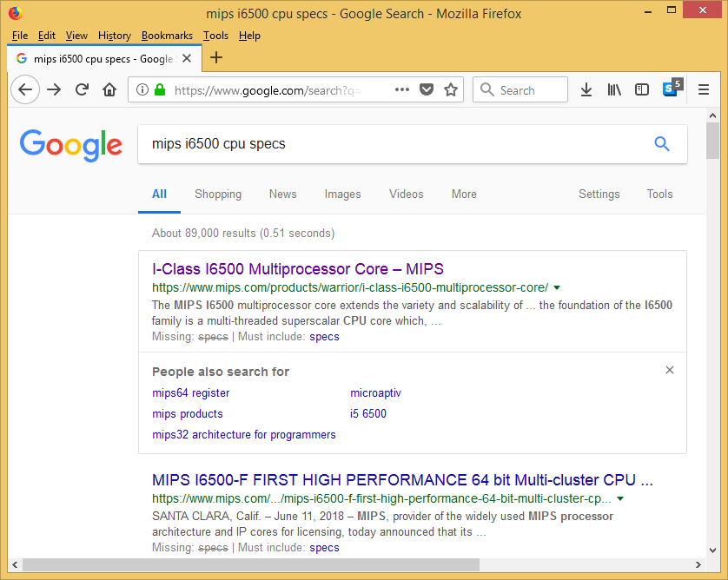Bookmark this page with the star
Image resolution: width=728 pixels, height=580 pixels.
(x=451, y=89)
